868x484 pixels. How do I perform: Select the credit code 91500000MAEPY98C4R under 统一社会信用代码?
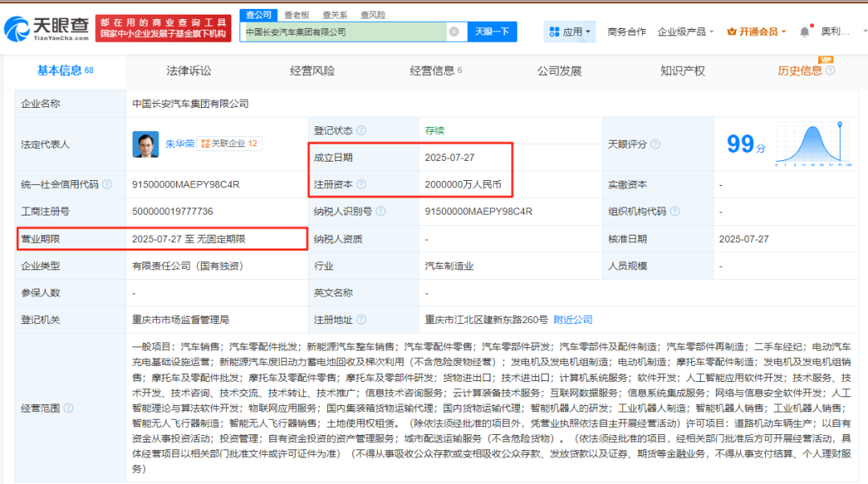(x=186, y=184)
